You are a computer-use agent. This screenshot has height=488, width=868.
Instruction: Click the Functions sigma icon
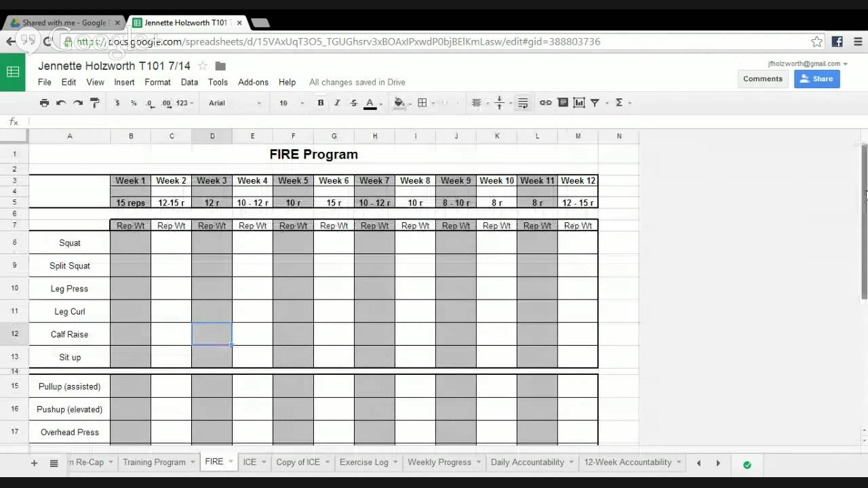point(619,103)
